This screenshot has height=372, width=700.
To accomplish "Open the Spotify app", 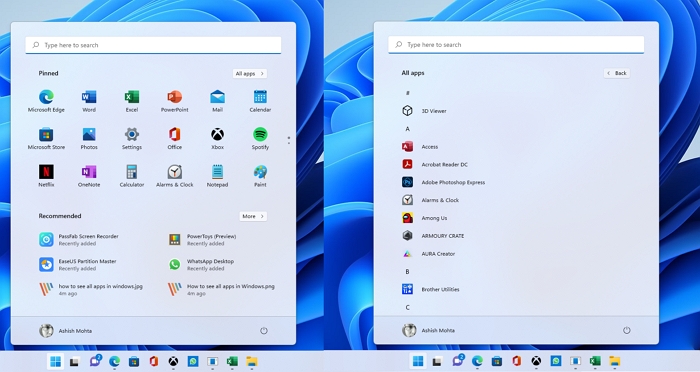I will (x=260, y=138).
